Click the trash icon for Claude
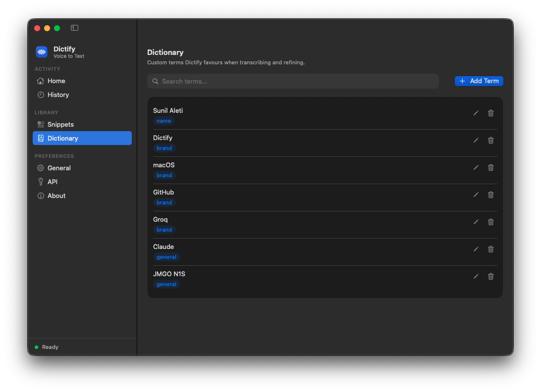This screenshot has width=541, height=392. pos(490,249)
